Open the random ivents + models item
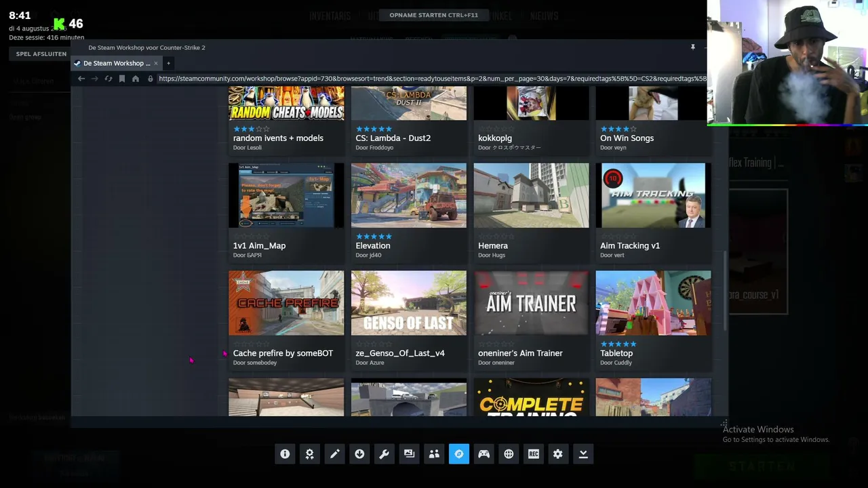 click(x=278, y=138)
